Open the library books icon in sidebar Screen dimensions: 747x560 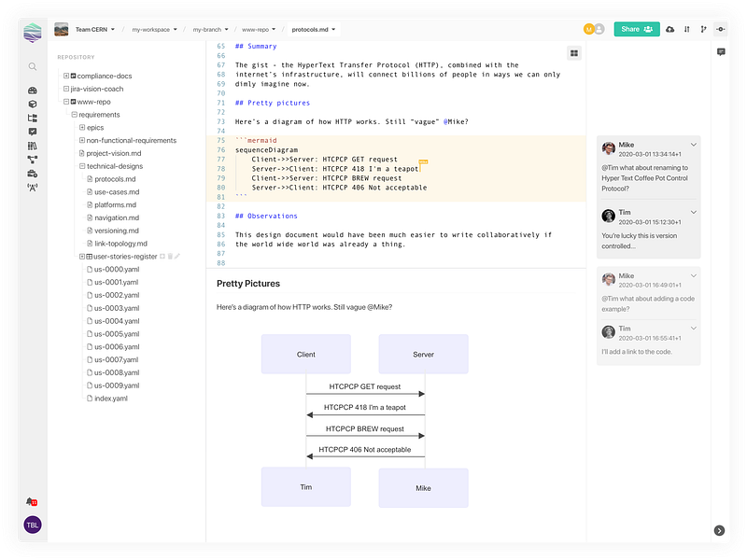click(33, 146)
